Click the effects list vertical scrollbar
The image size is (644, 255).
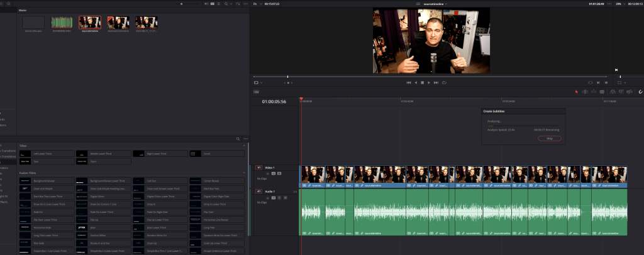point(248,188)
